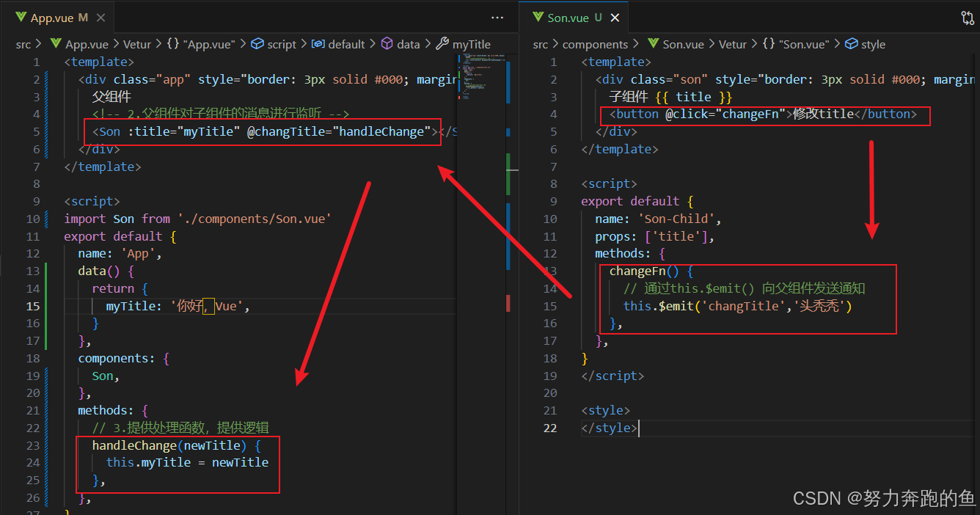This screenshot has height=515, width=980.
Task: Click the "<Son :title="myTitle"" tag in App.vue
Action: (167, 131)
